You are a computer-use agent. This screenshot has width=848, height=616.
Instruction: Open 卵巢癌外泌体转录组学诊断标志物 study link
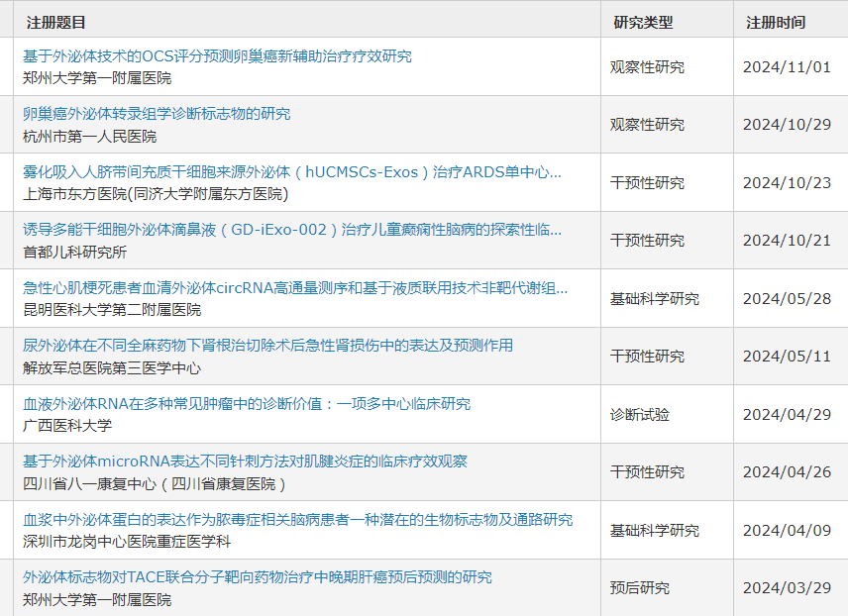[x=157, y=114]
